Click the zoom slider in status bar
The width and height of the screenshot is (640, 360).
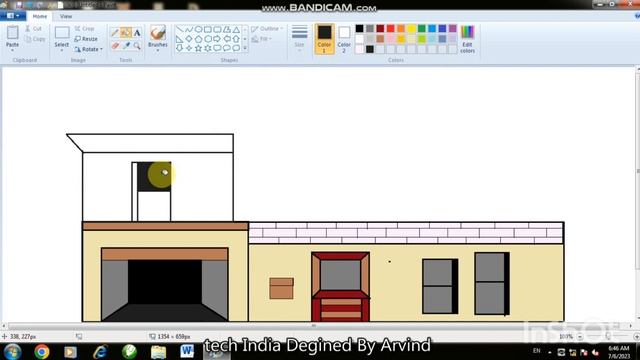pyautogui.click(x=608, y=336)
